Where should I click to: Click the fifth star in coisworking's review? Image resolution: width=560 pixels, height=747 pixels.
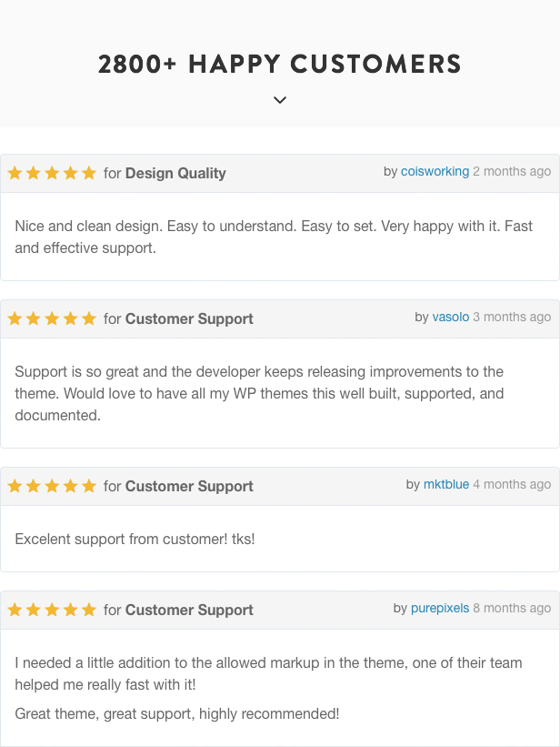coord(89,173)
